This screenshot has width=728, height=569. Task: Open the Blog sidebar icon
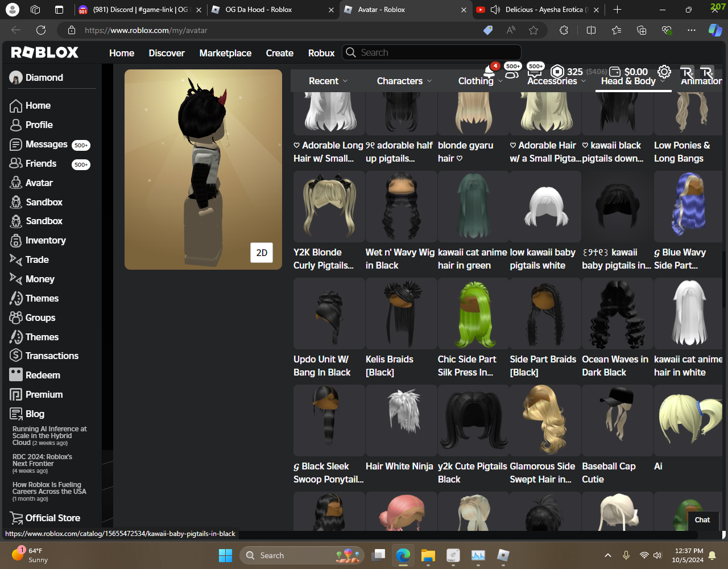tap(16, 414)
